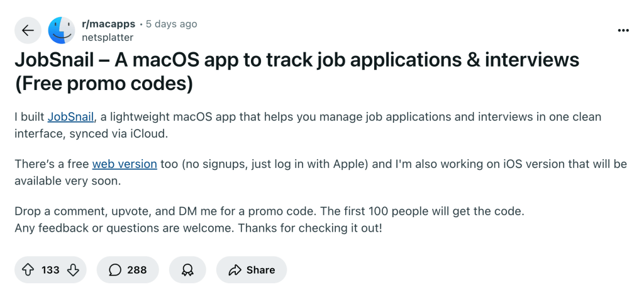Visit the r/macapps subreddit link

pos(108,25)
